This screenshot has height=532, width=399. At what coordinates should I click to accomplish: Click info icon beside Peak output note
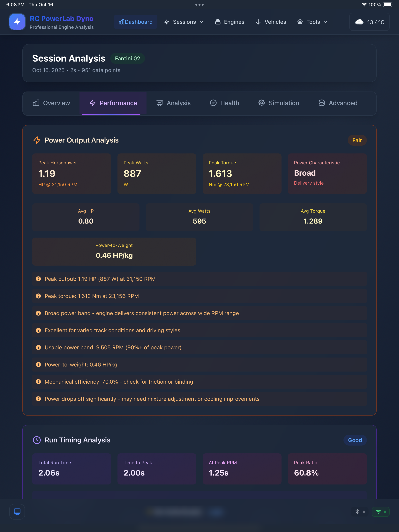(38, 279)
